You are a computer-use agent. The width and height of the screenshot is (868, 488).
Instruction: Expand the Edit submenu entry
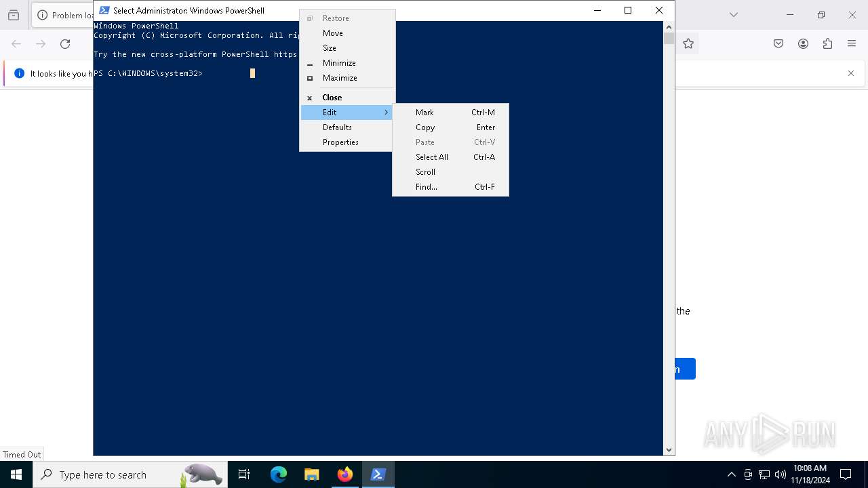coord(347,113)
